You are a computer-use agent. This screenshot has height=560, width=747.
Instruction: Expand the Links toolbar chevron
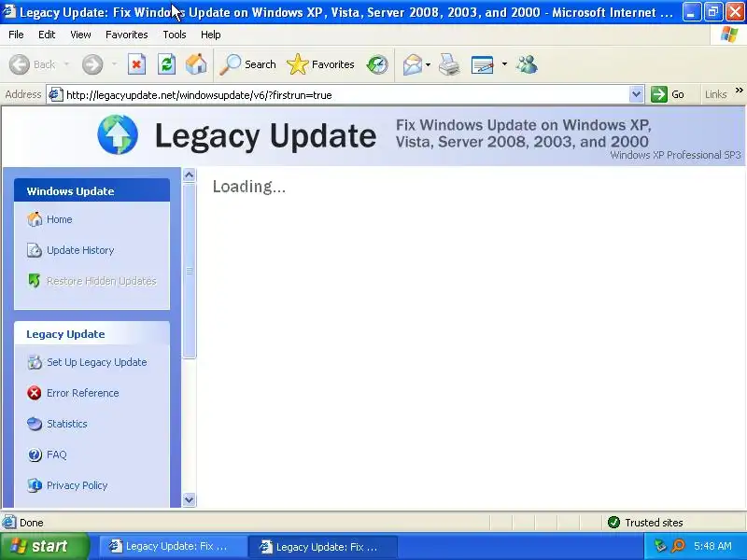(x=739, y=90)
